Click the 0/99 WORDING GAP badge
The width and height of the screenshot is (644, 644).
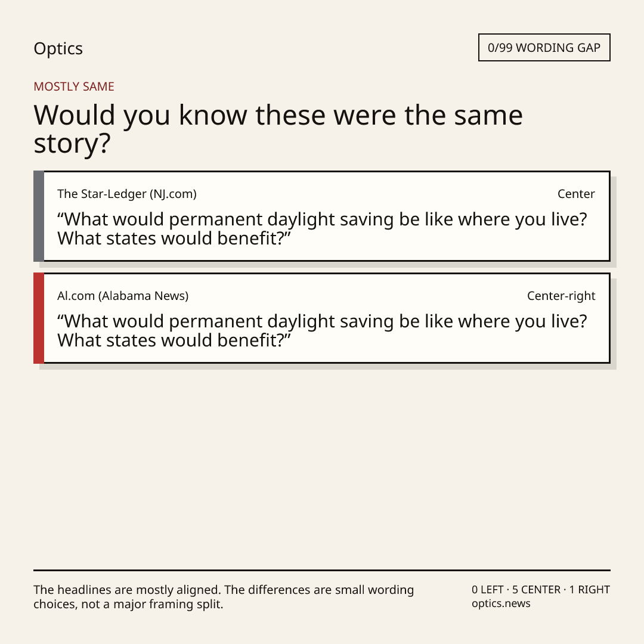(x=544, y=48)
